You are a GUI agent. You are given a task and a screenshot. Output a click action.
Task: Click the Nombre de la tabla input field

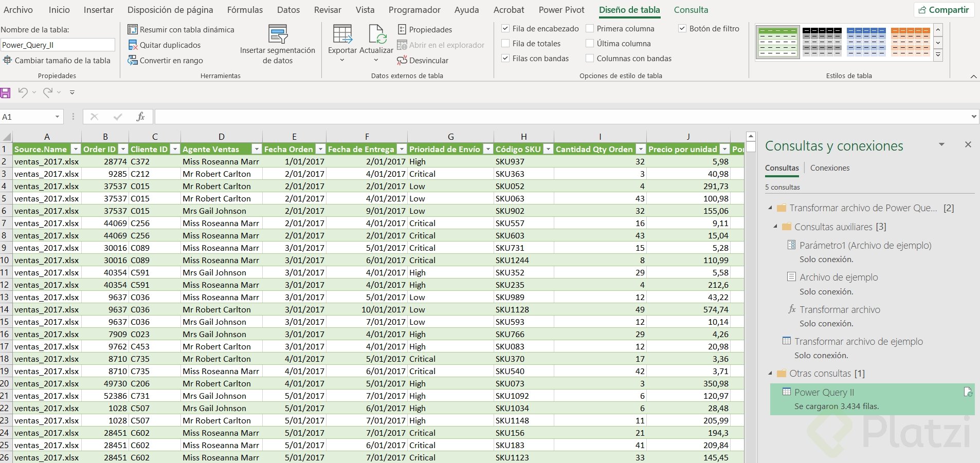[x=58, y=45]
